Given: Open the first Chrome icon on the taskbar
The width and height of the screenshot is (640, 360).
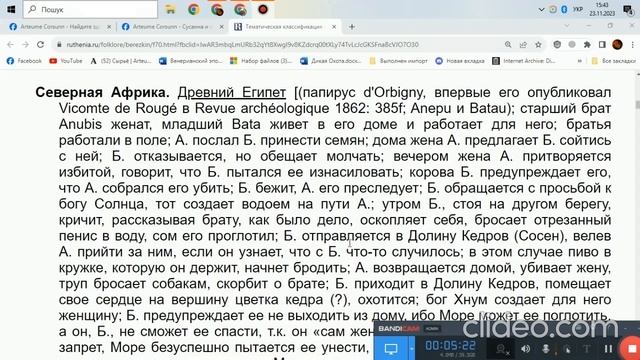Looking at the screenshot, I should (193, 9).
